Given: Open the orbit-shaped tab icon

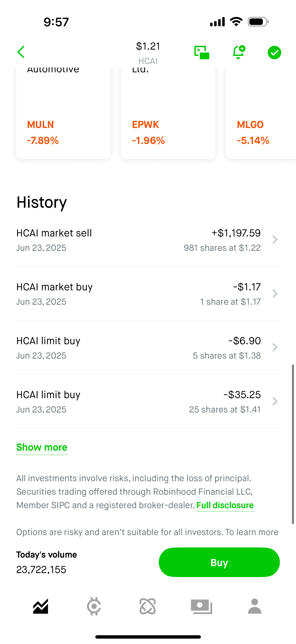Looking at the screenshot, I should pyautogui.click(x=148, y=606).
